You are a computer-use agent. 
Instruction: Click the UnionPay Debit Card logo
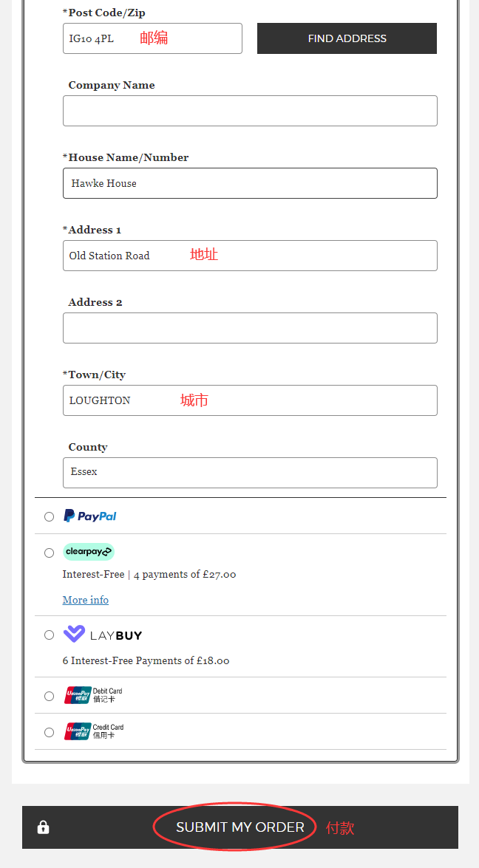tap(93, 695)
